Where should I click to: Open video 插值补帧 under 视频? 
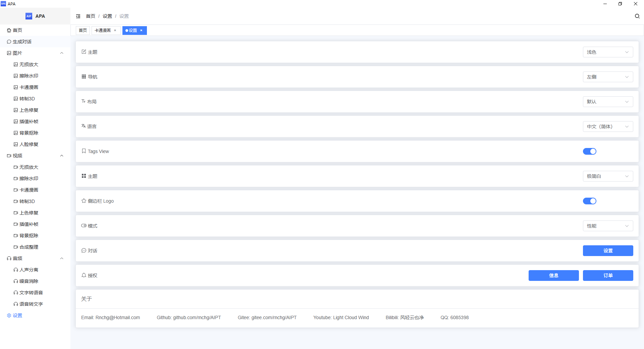[35, 224]
